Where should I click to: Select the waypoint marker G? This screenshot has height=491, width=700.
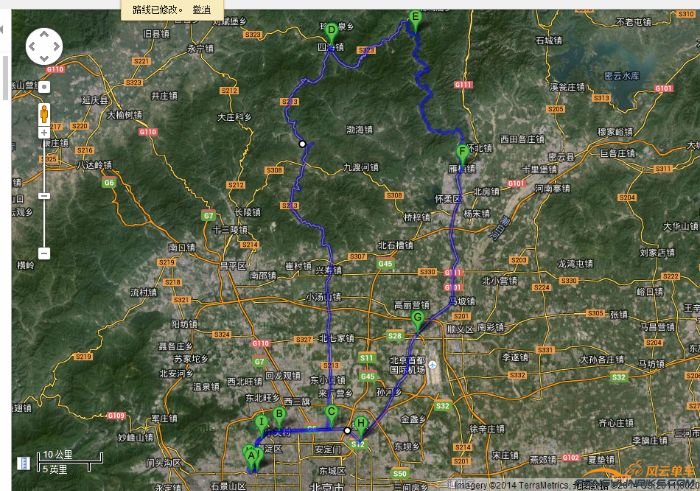click(x=418, y=320)
